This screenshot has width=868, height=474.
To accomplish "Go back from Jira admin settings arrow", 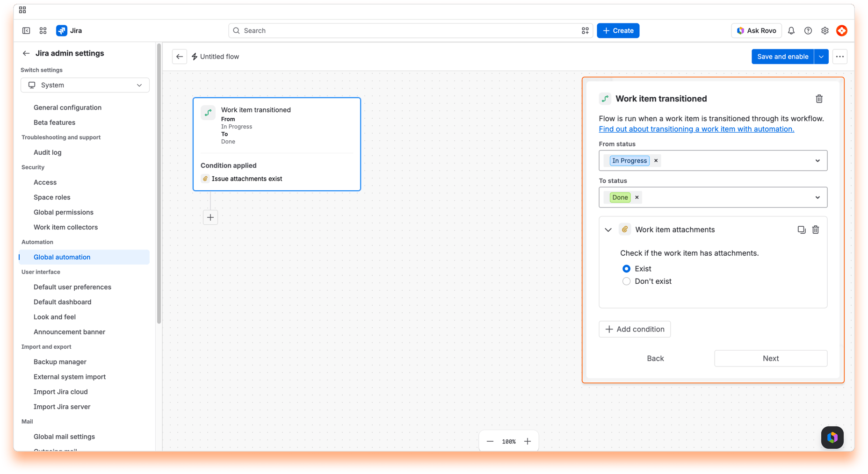I will pyautogui.click(x=26, y=53).
